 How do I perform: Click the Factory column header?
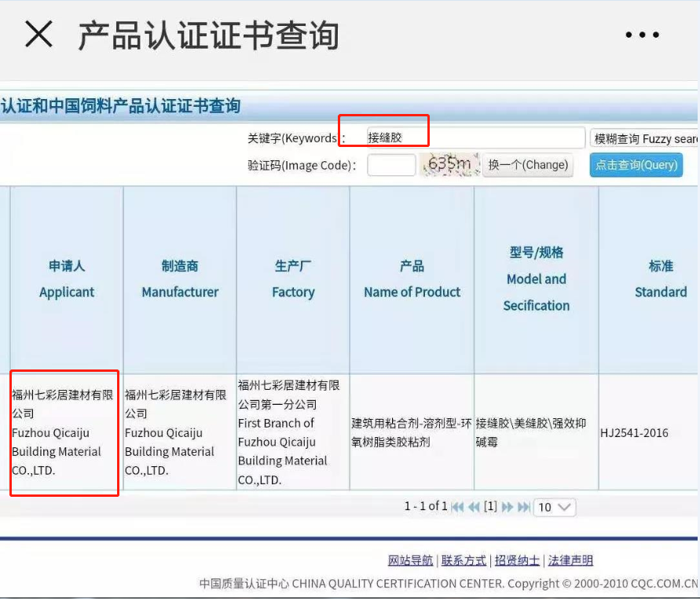293,279
